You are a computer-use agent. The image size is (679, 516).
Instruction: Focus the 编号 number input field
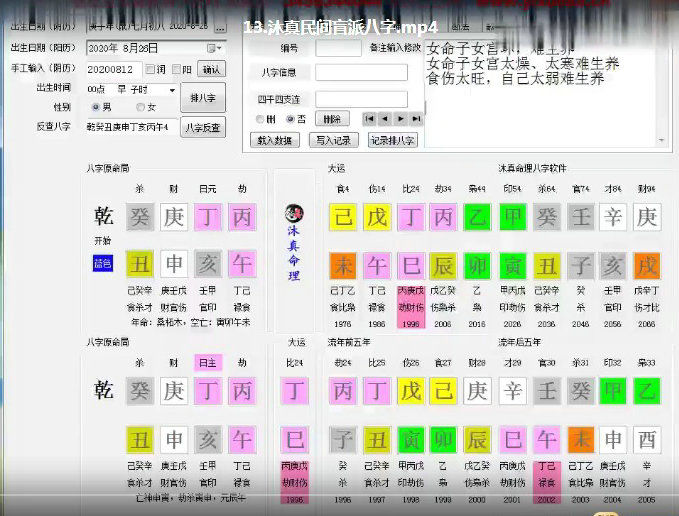pyautogui.click(x=338, y=48)
